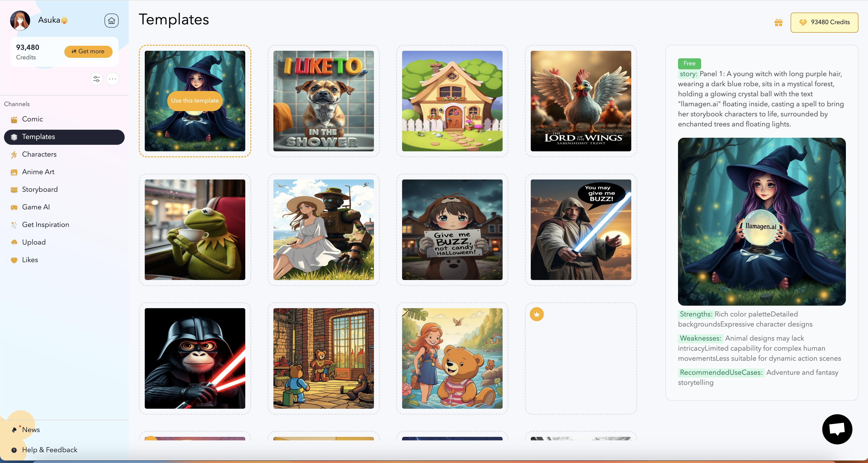Open the Anime Art channel
Viewport: 868px width, 463px height.
click(x=38, y=172)
